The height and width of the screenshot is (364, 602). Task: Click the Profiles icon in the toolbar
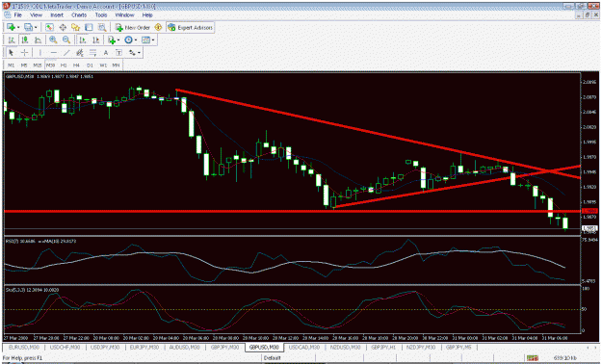point(28,27)
